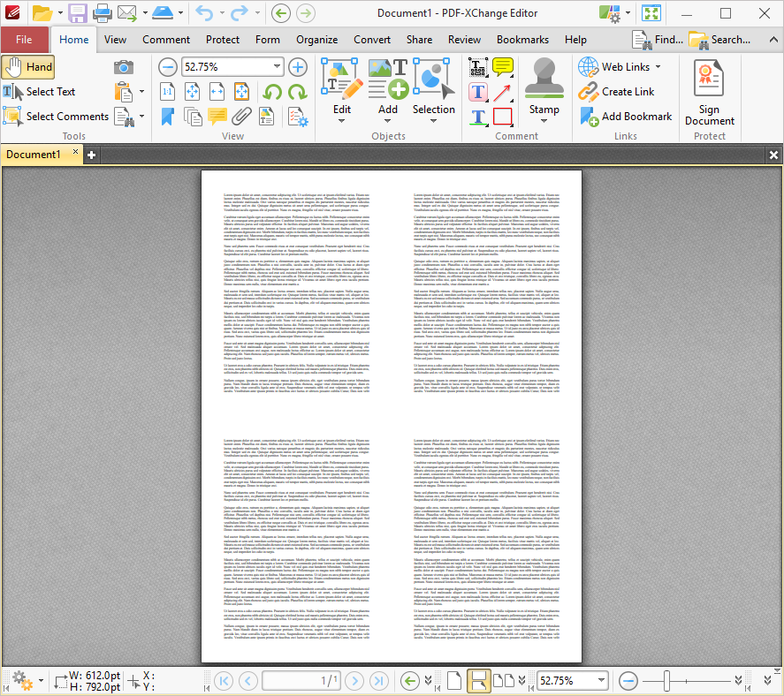Viewport: 784px width, 696px height.
Task: Click Sign Document button
Action: (x=710, y=93)
